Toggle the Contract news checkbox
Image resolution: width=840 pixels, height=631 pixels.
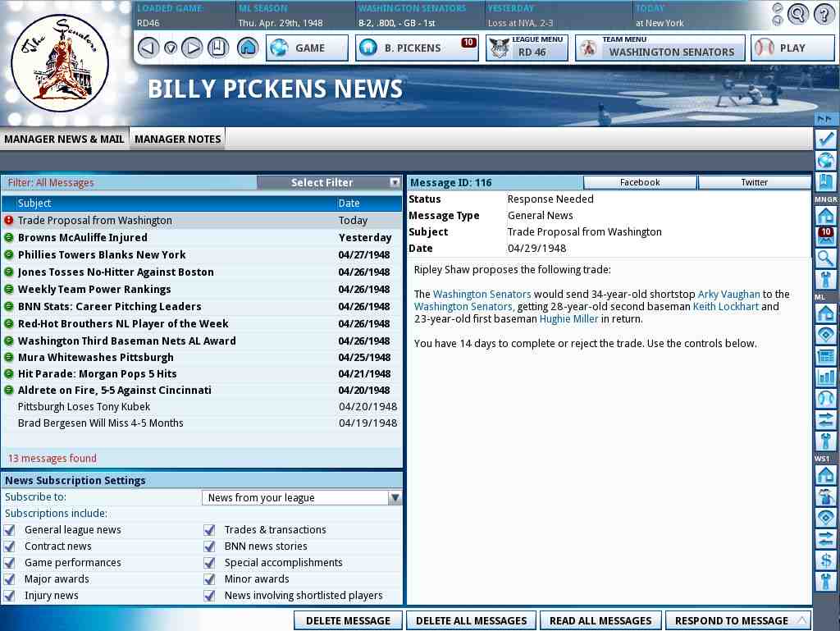point(10,547)
